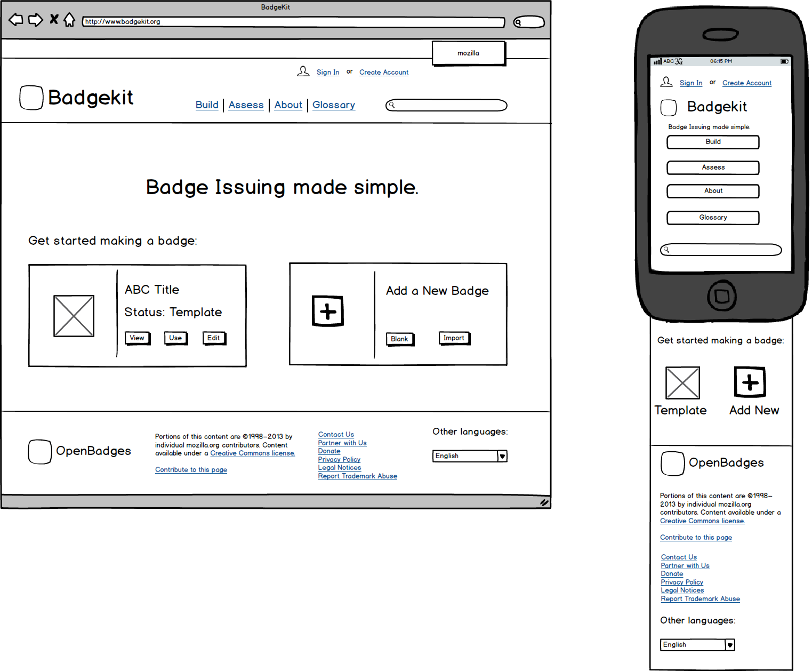Click the desktop site search field

point(446,105)
